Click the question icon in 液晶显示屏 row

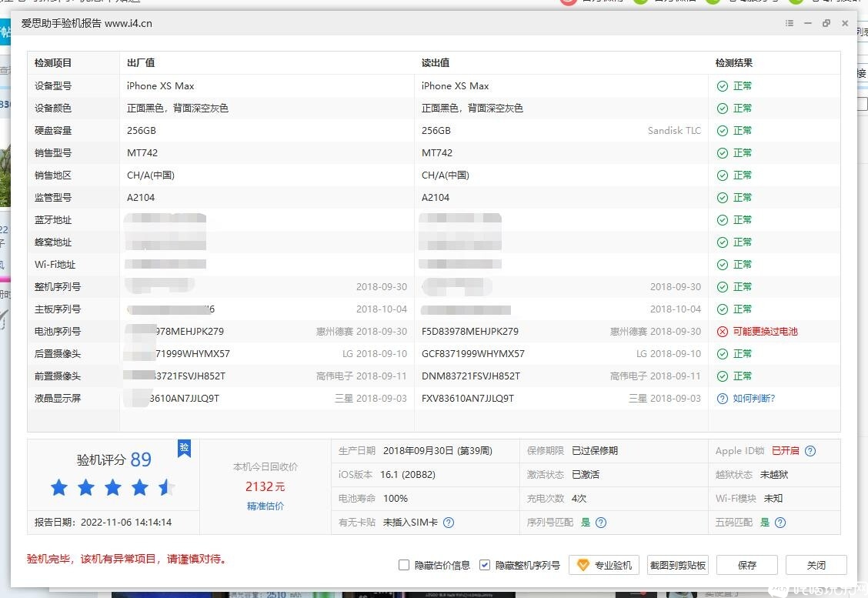(723, 399)
